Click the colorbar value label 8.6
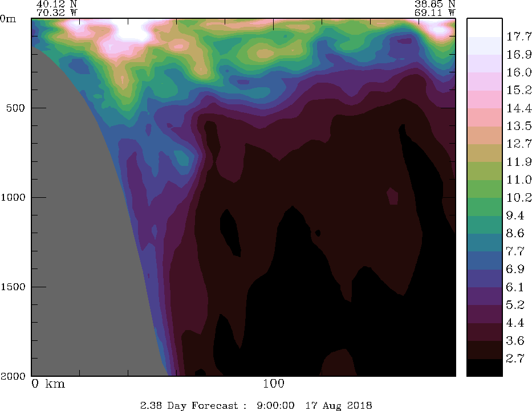 (x=515, y=233)
